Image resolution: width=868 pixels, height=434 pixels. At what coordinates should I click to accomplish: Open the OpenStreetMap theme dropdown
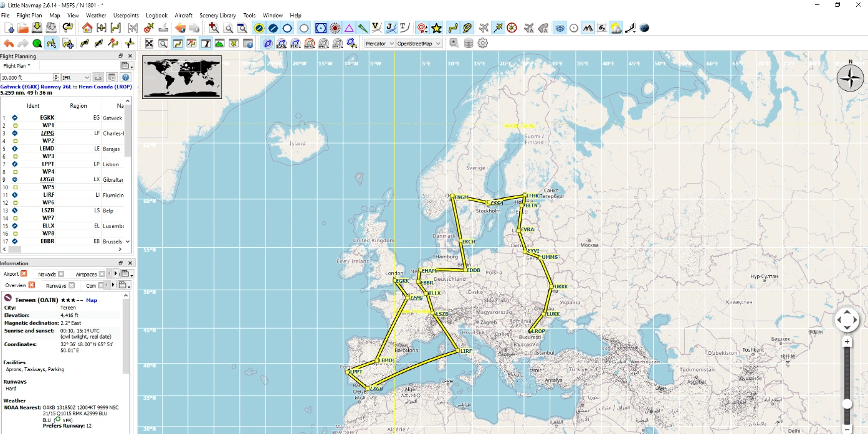419,44
